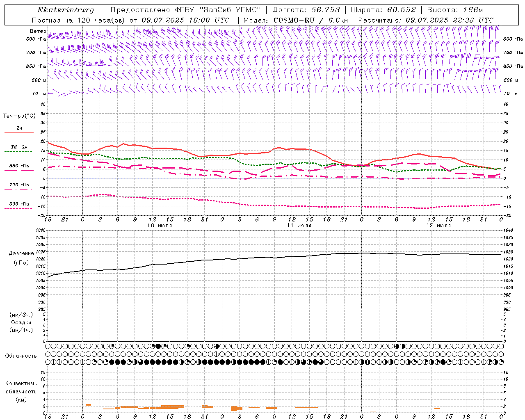The height and width of the screenshot is (420, 525).
Task: Click the orange convective bar on 12 июля
Action: (437, 408)
